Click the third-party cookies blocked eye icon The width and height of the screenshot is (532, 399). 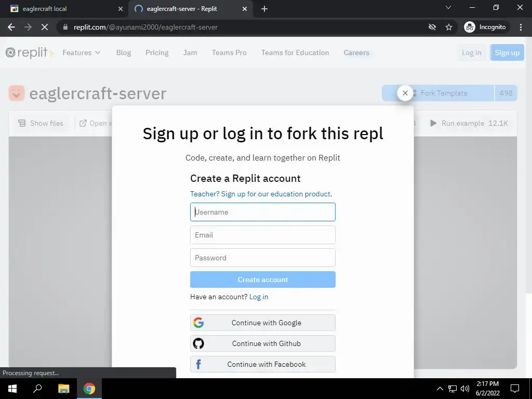(432, 27)
